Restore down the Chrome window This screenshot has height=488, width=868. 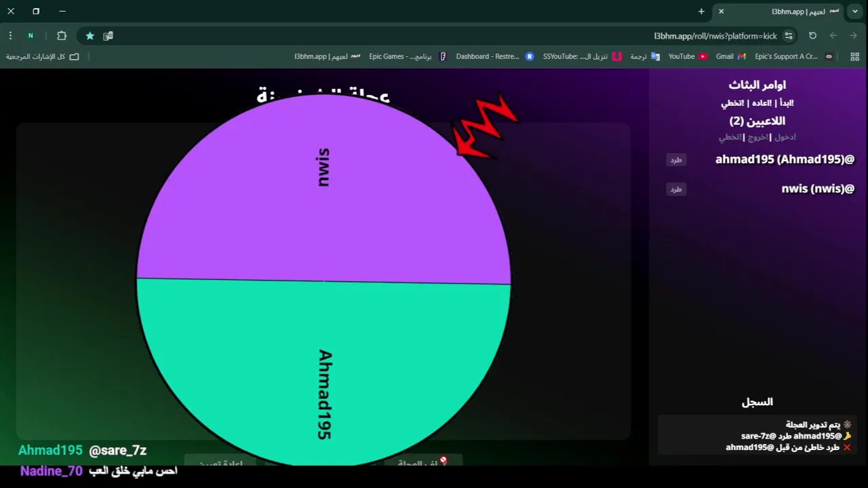click(x=36, y=12)
